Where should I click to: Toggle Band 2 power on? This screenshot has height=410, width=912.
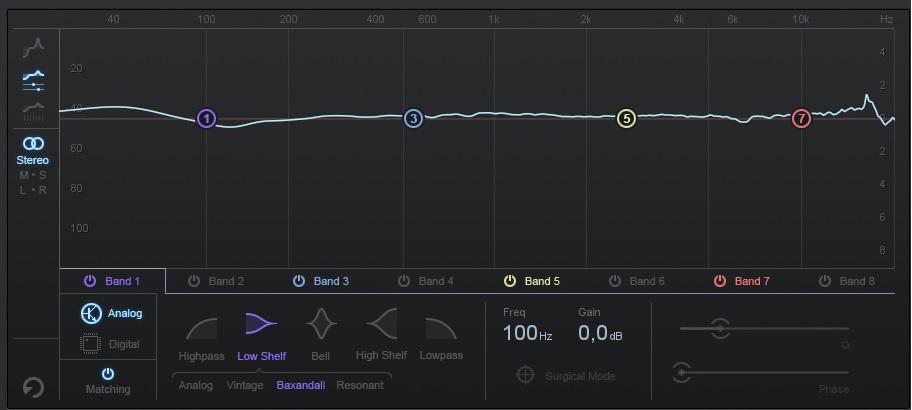(194, 281)
